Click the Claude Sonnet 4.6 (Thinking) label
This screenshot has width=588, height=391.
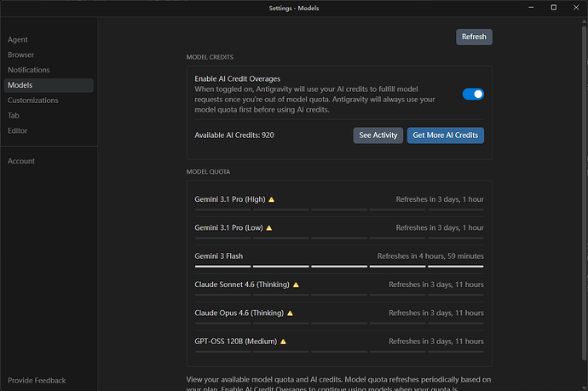(242, 285)
